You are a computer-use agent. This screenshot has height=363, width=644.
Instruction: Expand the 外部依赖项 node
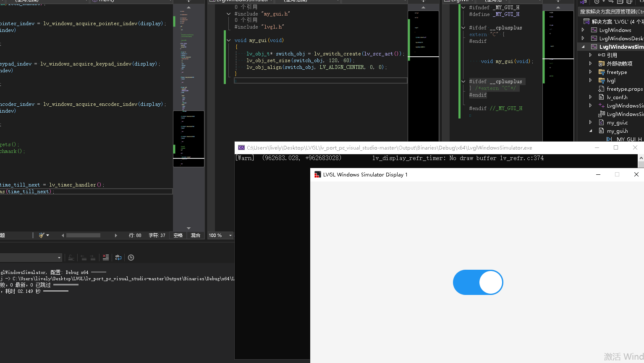coord(590,63)
